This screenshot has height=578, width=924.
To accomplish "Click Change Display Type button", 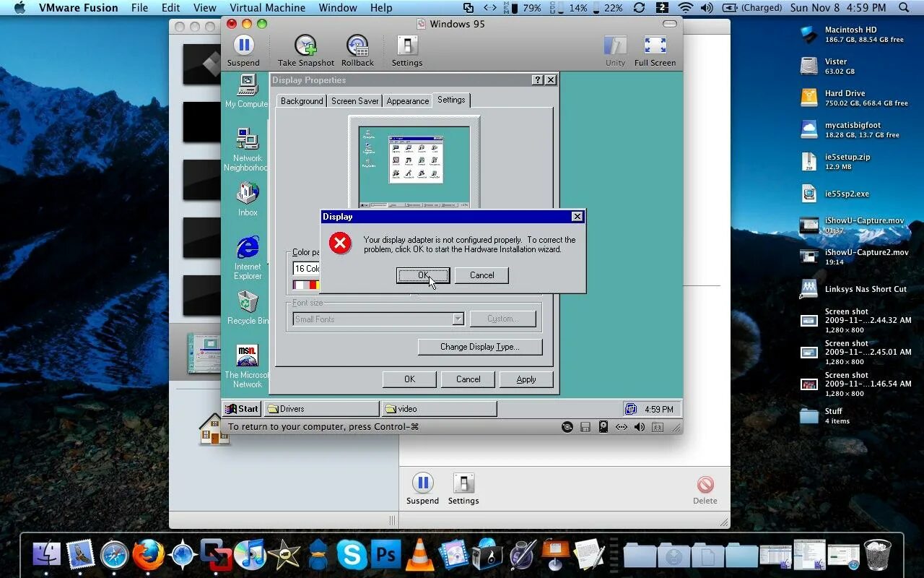I will click(x=480, y=347).
